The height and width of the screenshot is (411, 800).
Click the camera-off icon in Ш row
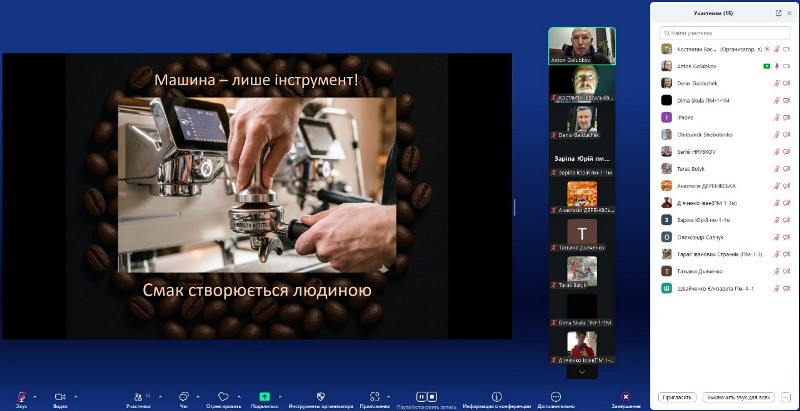click(786, 289)
